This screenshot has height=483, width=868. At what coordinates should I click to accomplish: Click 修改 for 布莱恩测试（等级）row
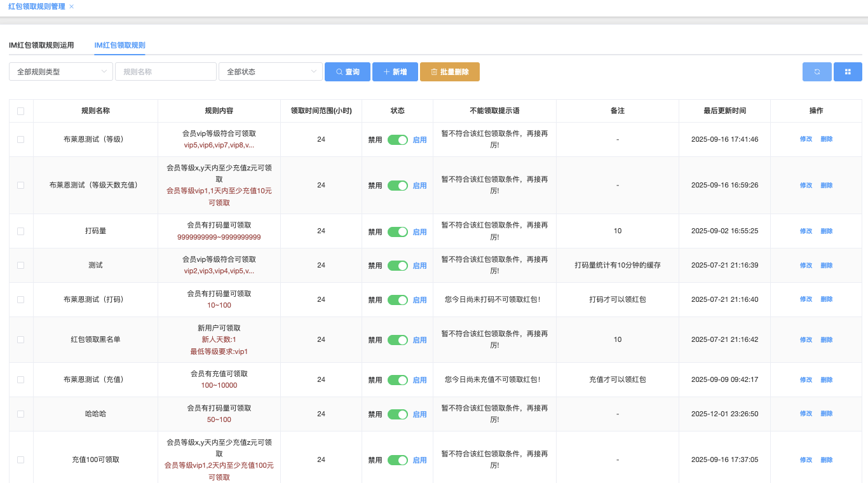point(806,139)
